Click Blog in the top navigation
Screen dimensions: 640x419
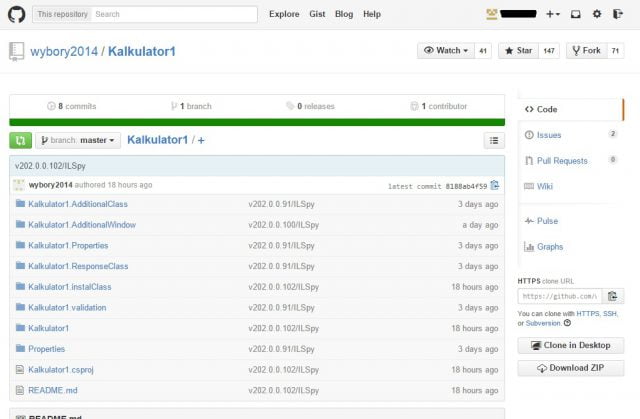[x=344, y=14]
